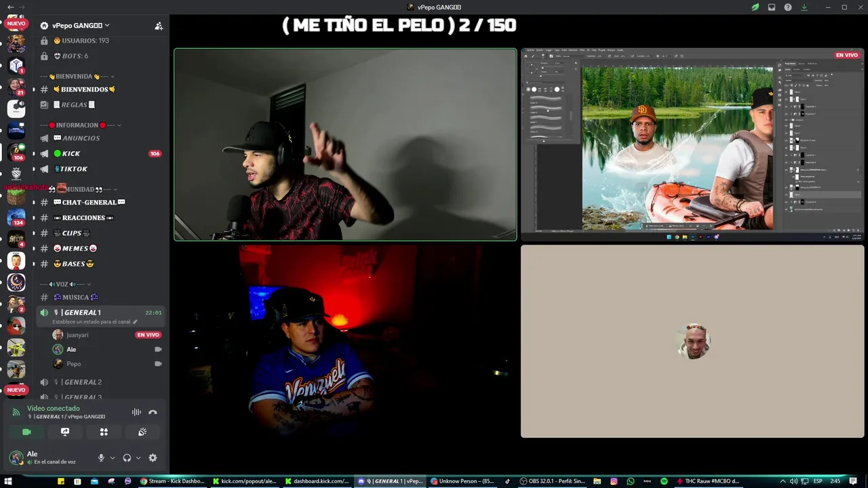Screen dimensions: 868x488
Task: Start screen sharing from voice panel
Action: coord(65,432)
